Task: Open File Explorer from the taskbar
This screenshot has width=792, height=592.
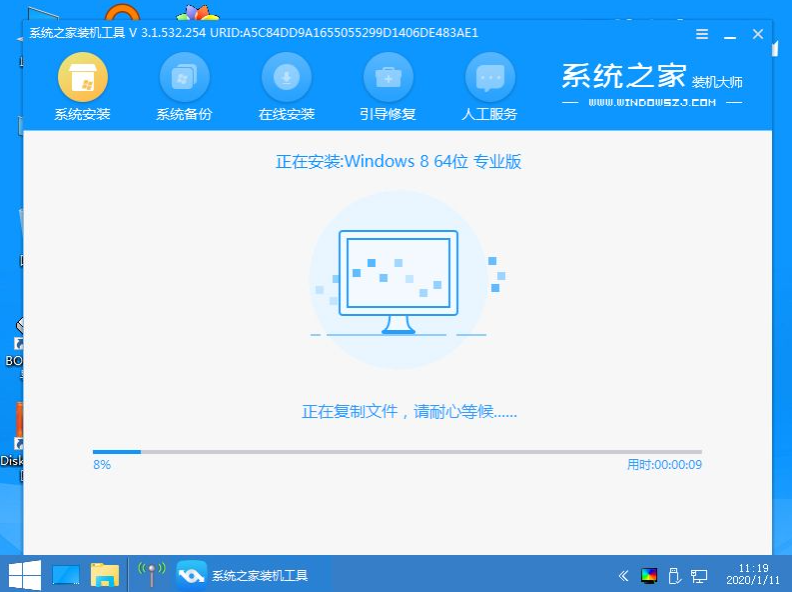Action: click(x=105, y=575)
